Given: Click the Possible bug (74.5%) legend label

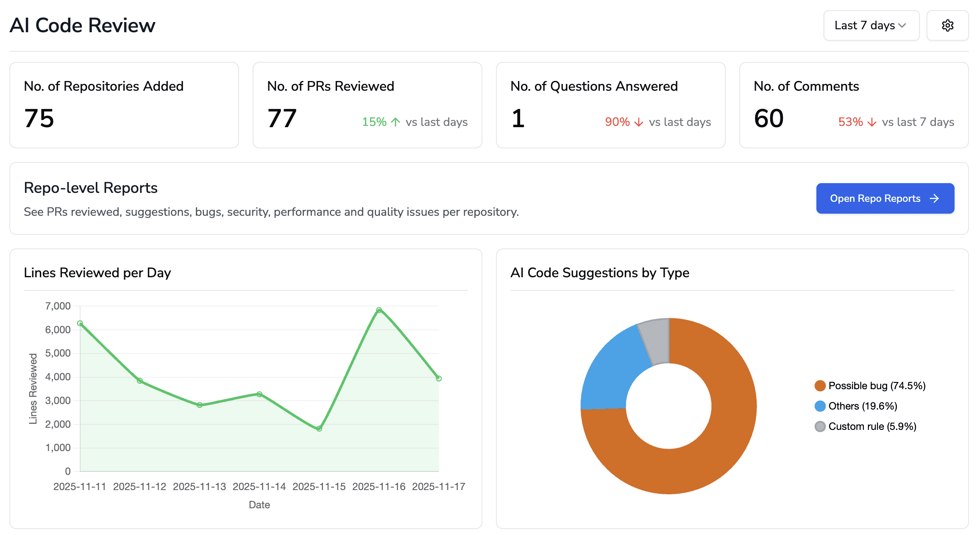Looking at the screenshot, I should 877,386.
